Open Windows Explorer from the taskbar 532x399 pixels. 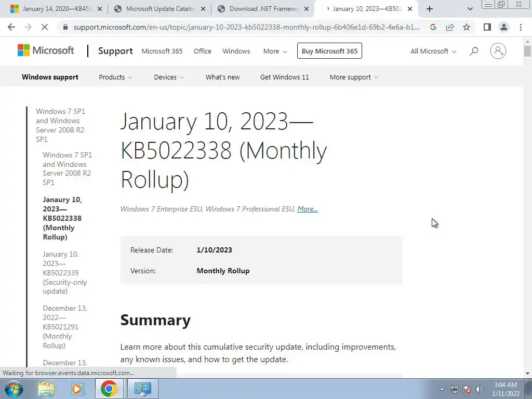(x=46, y=389)
